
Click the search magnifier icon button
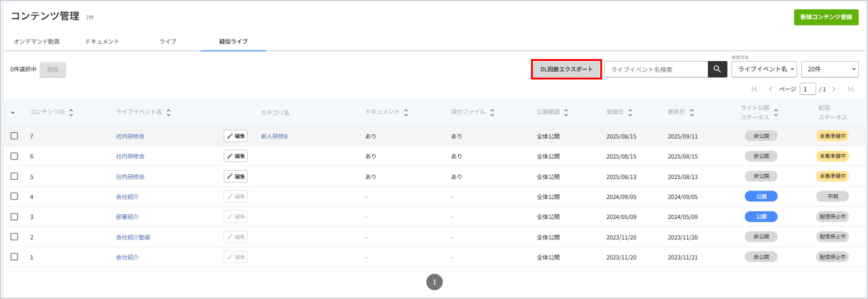(717, 69)
